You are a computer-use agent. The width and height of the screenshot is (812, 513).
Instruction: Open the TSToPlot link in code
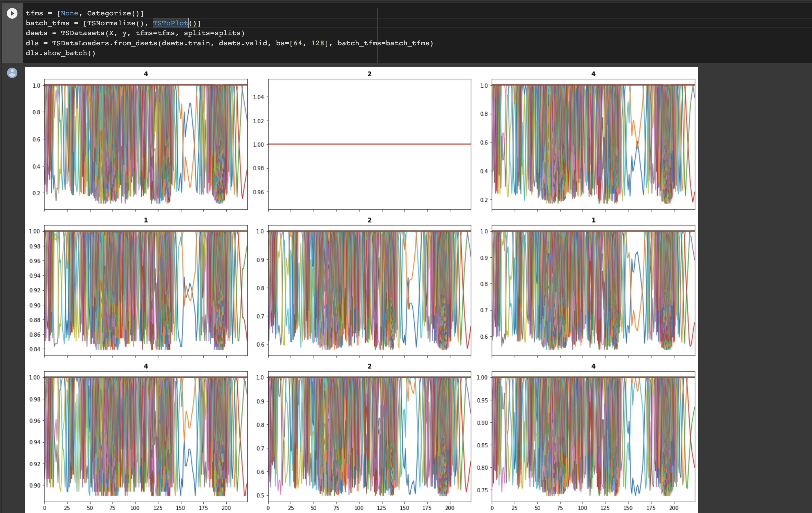click(170, 23)
